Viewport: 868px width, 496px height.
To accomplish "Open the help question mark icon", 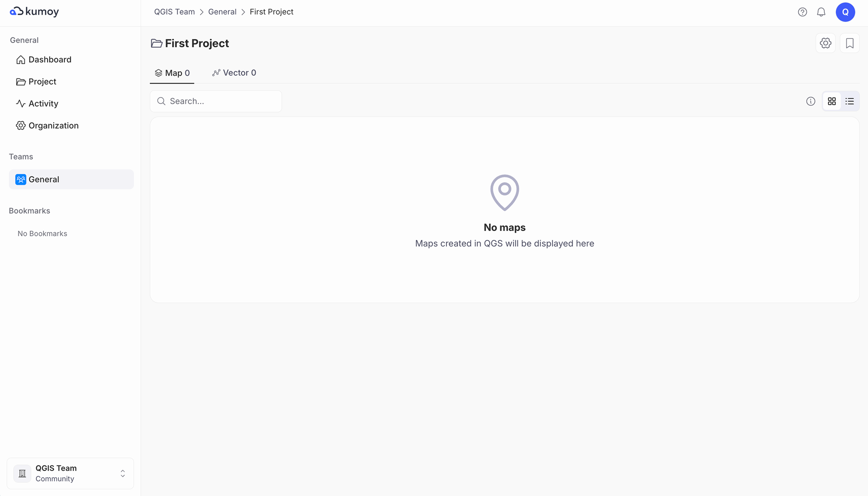I will point(802,12).
